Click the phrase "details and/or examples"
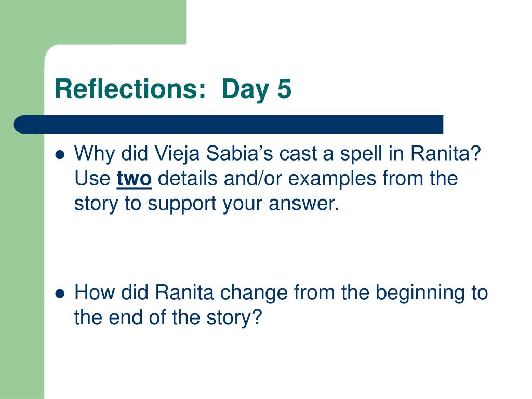532x399 pixels. click(267, 179)
